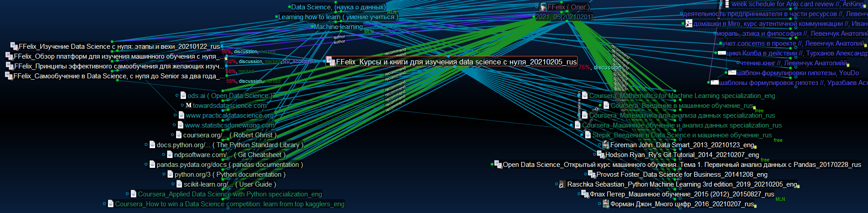The width and height of the screenshot is (868, 213).
Task: Open the 2021, 05[20210201] node
Action: tap(564, 17)
